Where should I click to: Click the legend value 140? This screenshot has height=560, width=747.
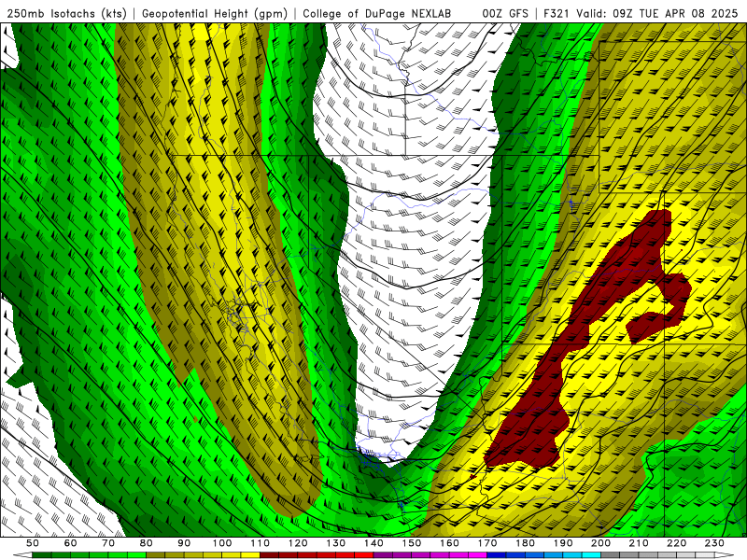[373, 543]
